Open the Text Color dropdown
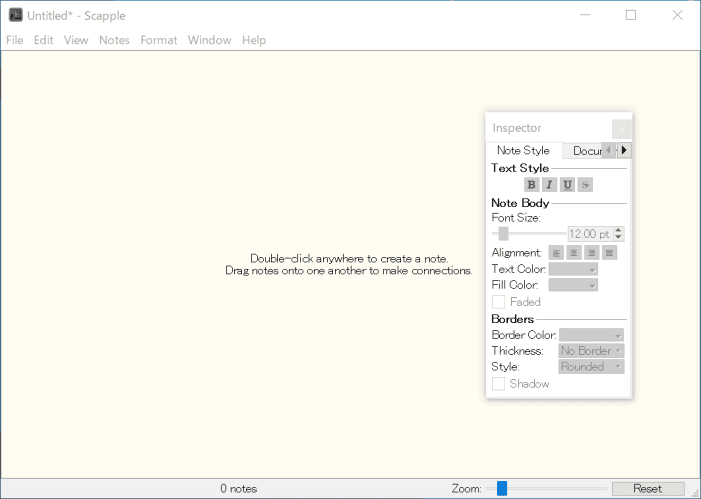This screenshot has width=701, height=499. (x=573, y=269)
